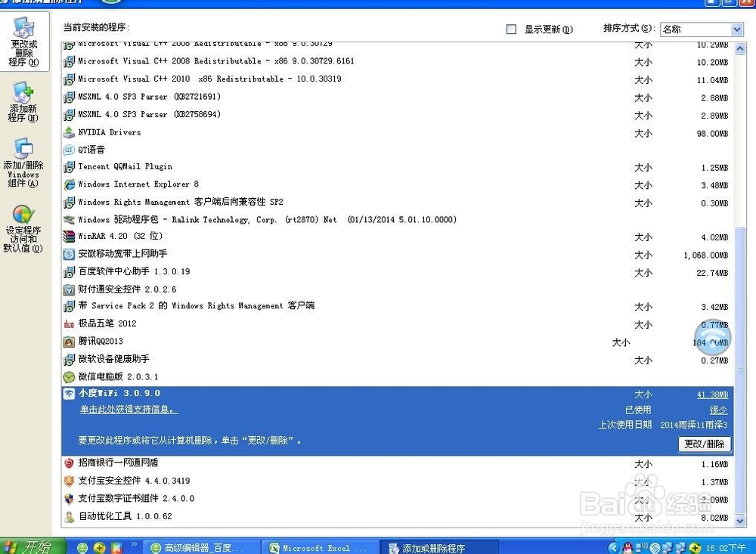Select 百度软件中心助手 icon
756x554 pixels.
[69, 272]
